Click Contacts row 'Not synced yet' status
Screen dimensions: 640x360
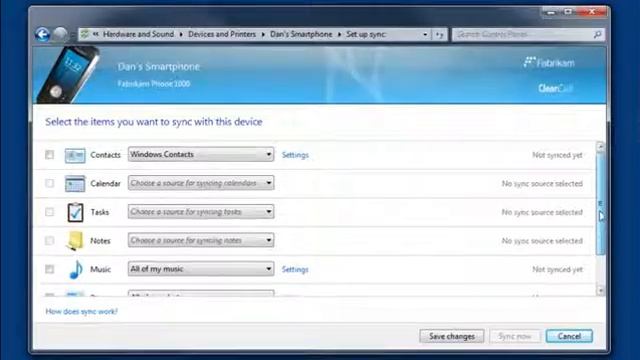[557, 155]
